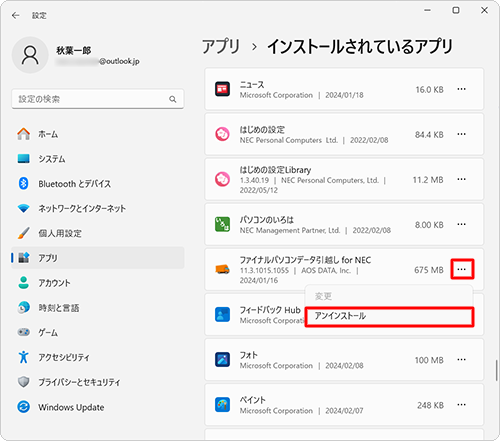Open 個人用設定 category
The width and height of the screenshot is (500, 441).
98,233
